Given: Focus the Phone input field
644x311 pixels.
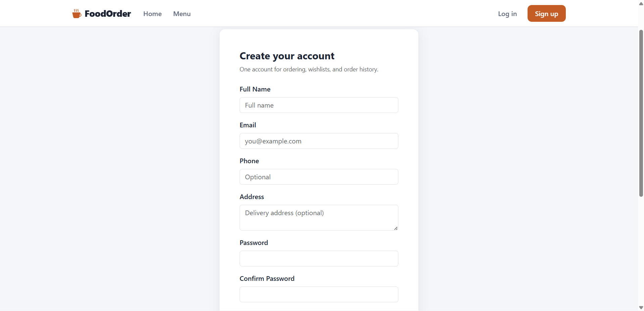Looking at the screenshot, I should tap(319, 177).
